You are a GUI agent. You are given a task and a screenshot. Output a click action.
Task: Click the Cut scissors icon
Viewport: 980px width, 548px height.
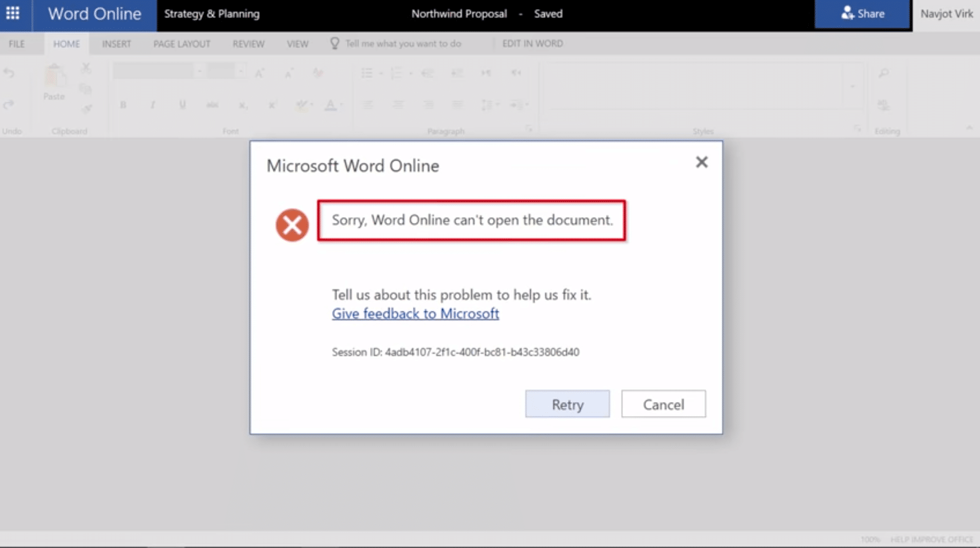point(86,68)
